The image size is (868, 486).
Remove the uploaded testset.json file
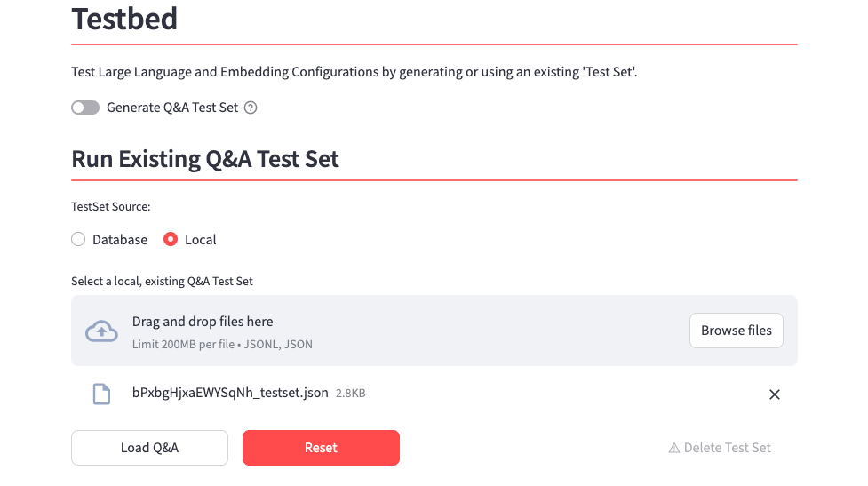coord(774,394)
